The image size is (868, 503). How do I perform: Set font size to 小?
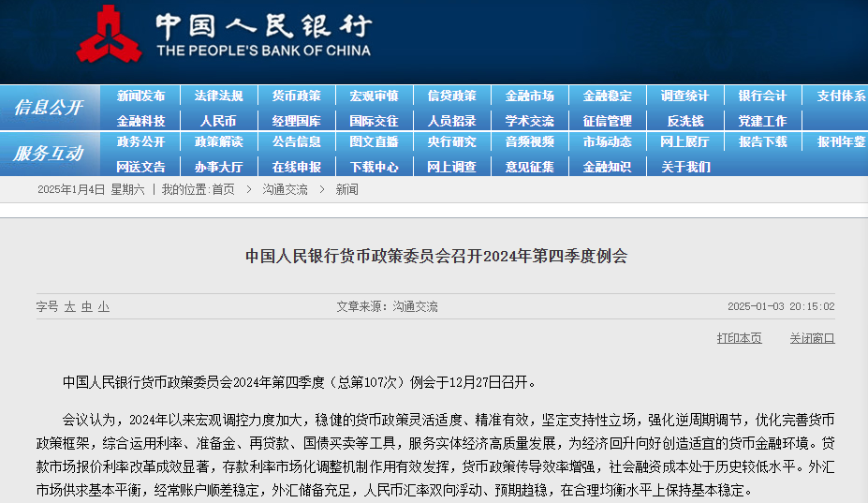pos(104,306)
